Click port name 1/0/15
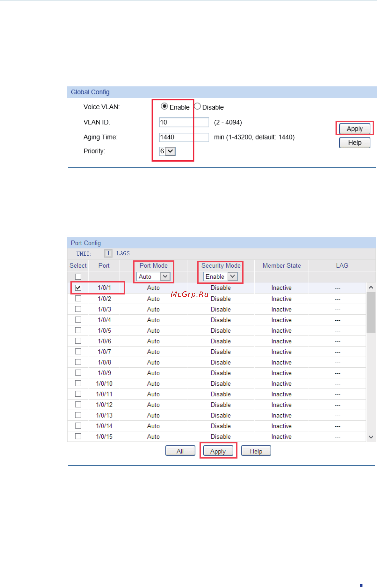The height and width of the screenshot is (588, 377). [x=104, y=437]
